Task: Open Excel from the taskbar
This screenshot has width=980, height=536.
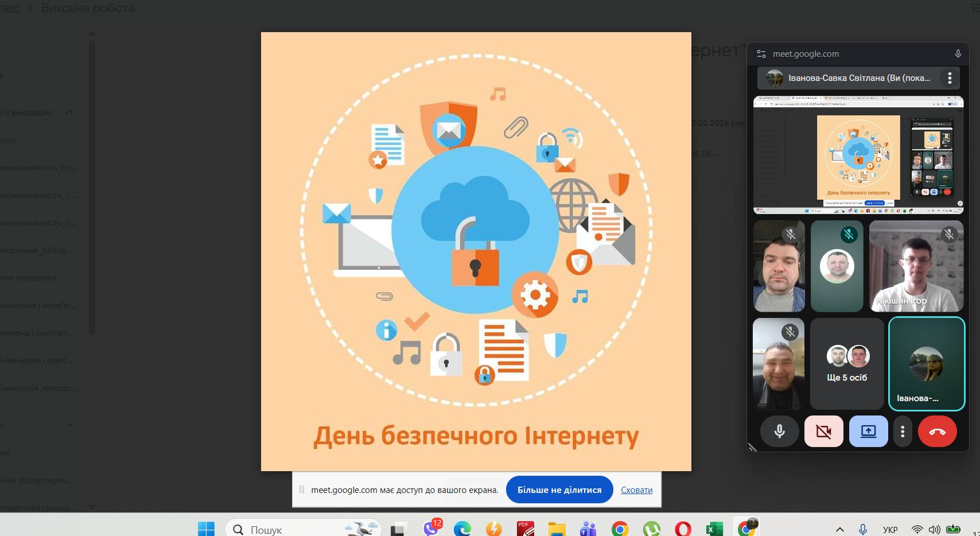Action: click(714, 529)
